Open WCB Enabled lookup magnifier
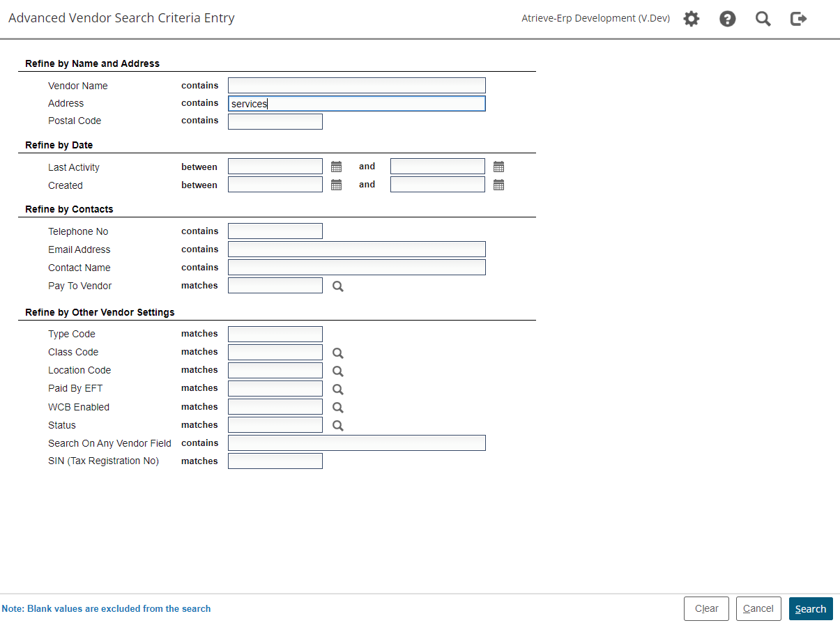The height and width of the screenshot is (623, 840). (338, 407)
